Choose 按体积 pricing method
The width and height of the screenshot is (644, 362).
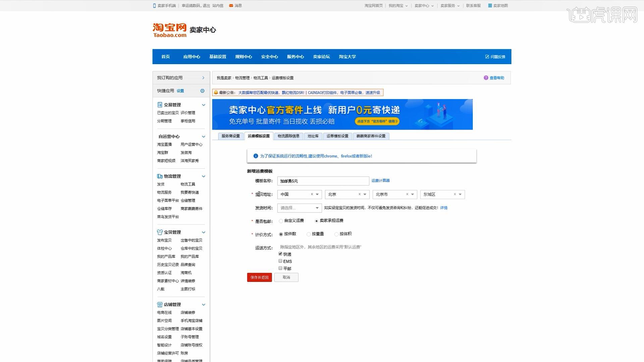coord(336,234)
